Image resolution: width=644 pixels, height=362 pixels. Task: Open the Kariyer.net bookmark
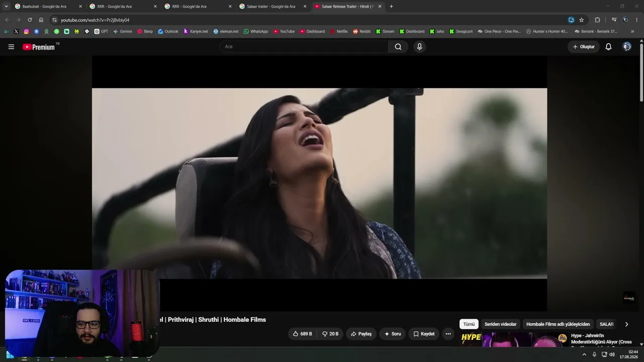[196, 31]
